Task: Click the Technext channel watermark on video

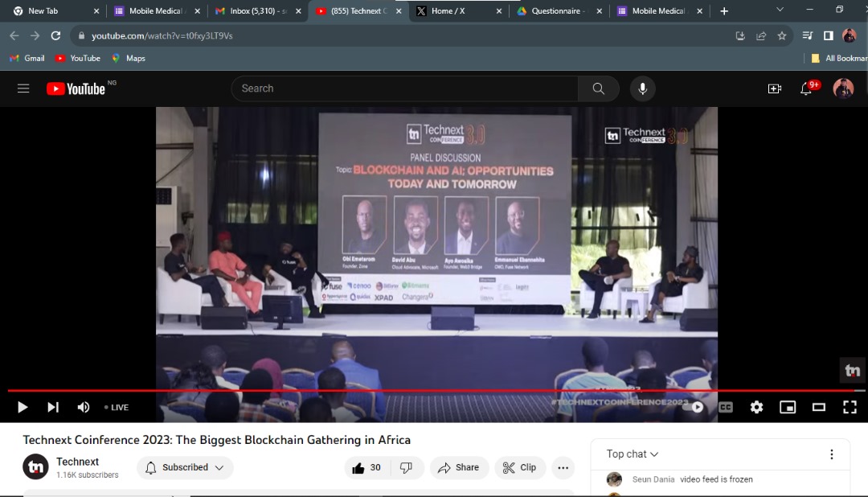Action: click(x=853, y=370)
